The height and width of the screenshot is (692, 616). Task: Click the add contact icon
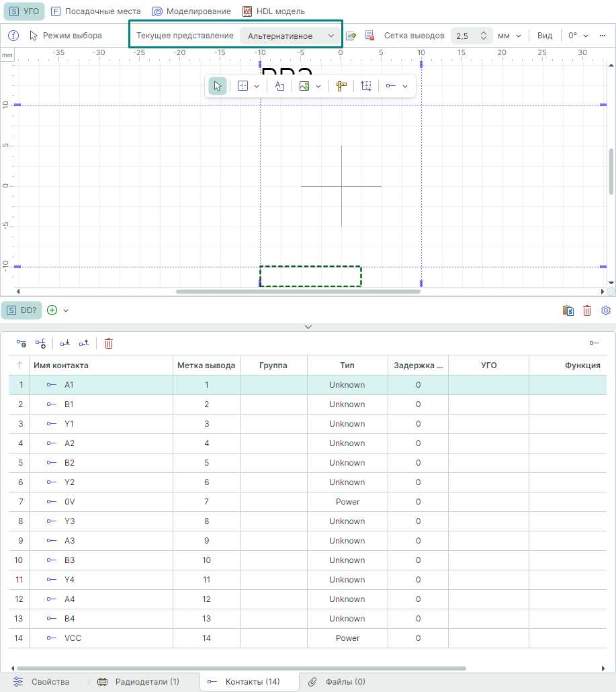coord(21,343)
